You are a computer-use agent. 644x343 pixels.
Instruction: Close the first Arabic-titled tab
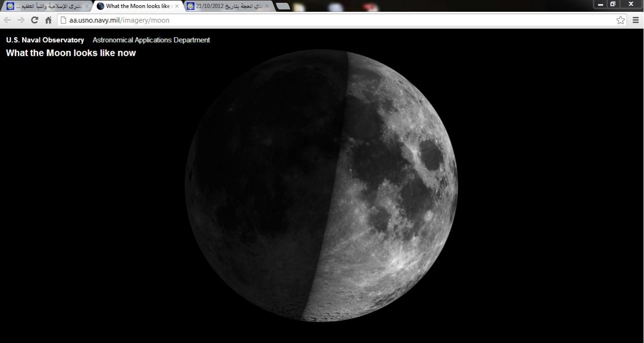point(86,6)
